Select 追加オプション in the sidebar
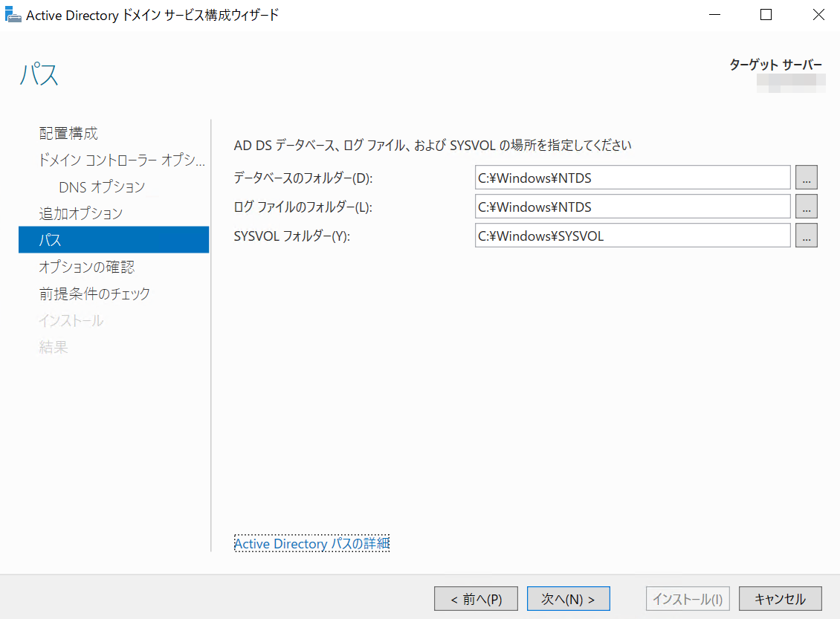 (80, 214)
